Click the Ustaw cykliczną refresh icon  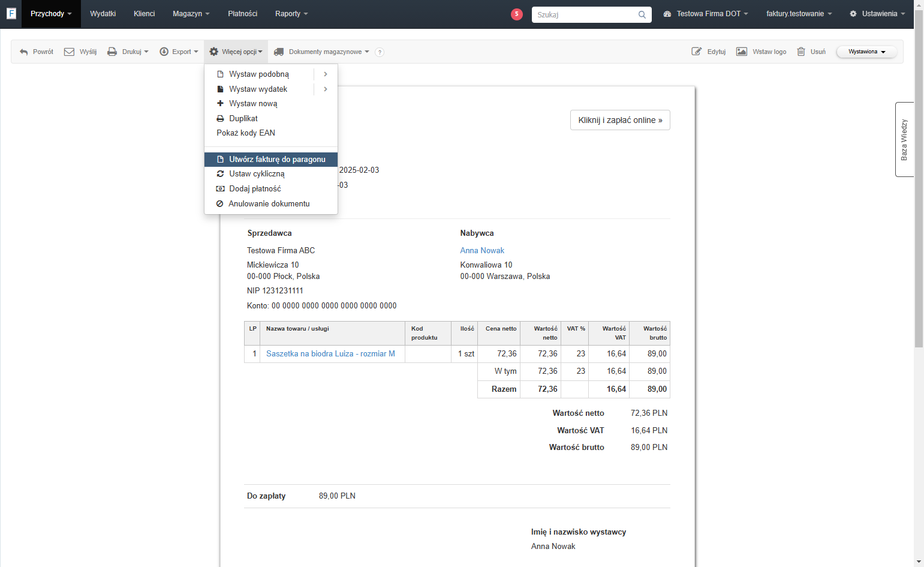pos(220,174)
